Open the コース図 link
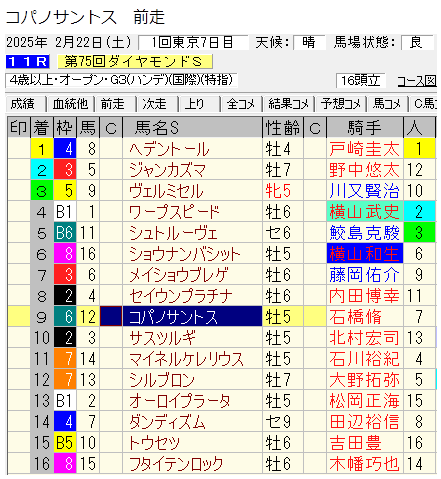This screenshot has width=441, height=479. 417,81
